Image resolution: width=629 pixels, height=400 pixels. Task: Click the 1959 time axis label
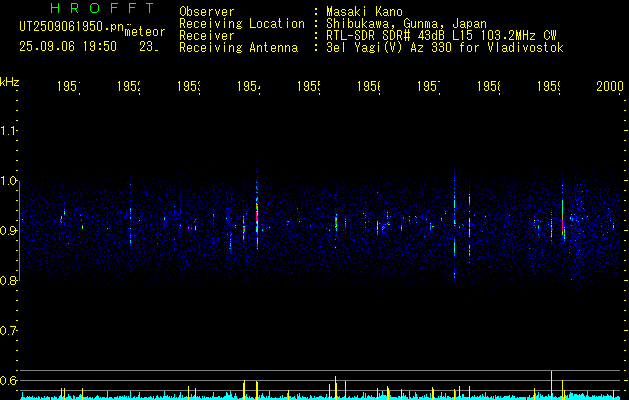549,87
